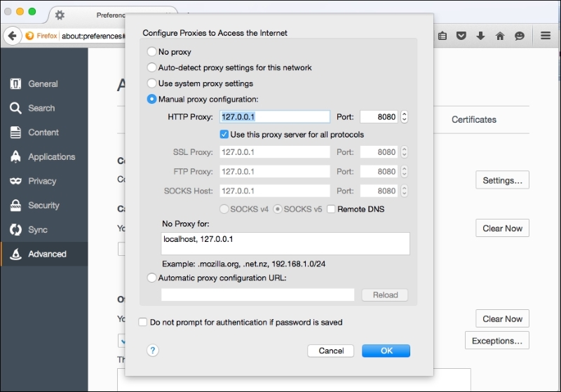This screenshot has height=392, width=561.
Task: Click the HTTP Proxy Port field
Action: 379,117
